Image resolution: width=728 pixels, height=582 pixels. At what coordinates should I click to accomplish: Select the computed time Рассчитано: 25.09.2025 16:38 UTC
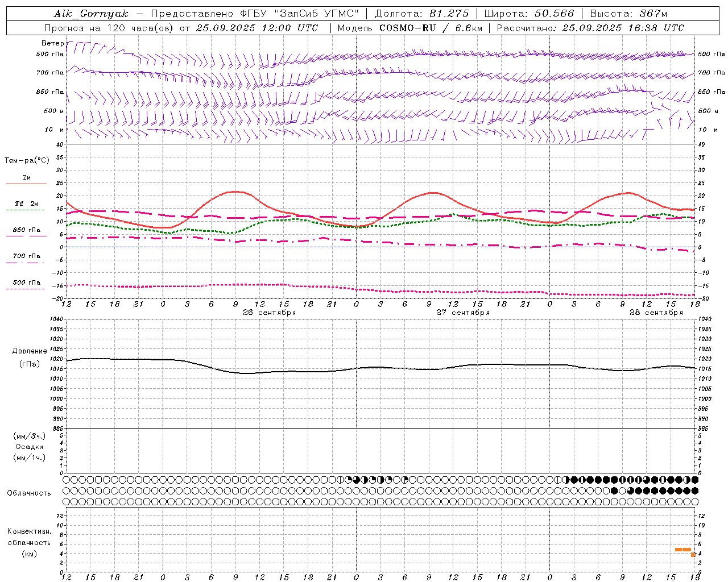[590, 28]
